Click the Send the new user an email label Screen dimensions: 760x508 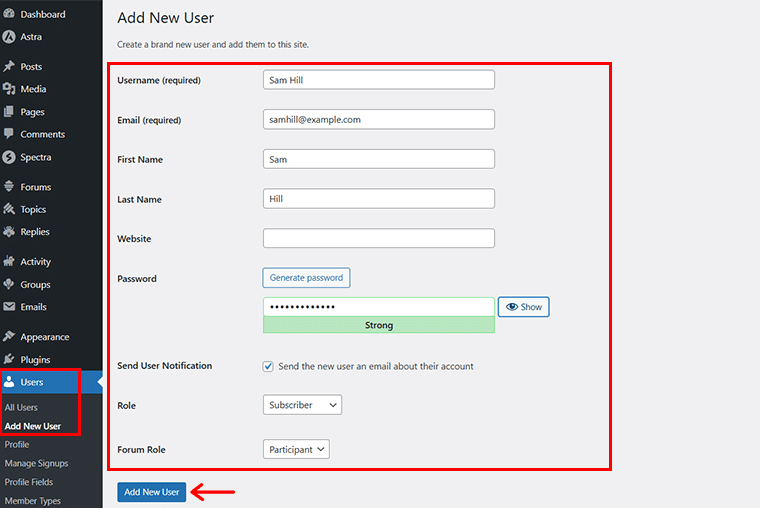tap(376, 366)
